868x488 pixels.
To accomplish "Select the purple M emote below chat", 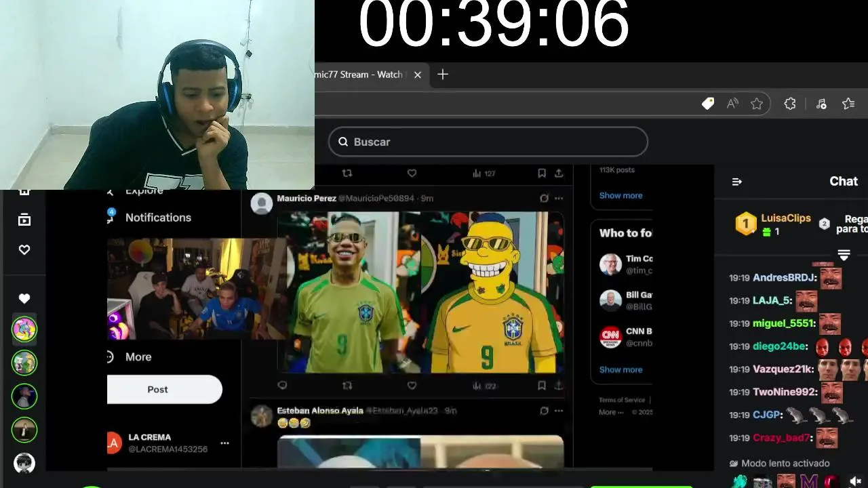I will click(x=808, y=481).
